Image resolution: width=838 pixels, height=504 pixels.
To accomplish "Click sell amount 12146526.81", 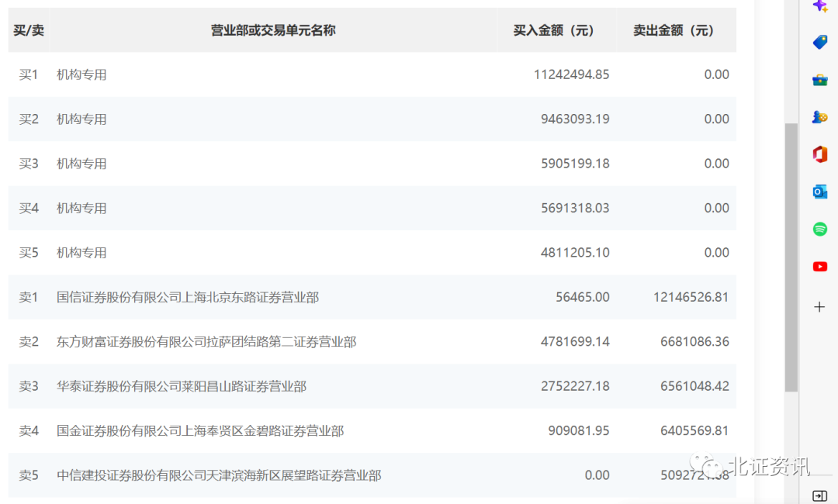I will tap(691, 298).
